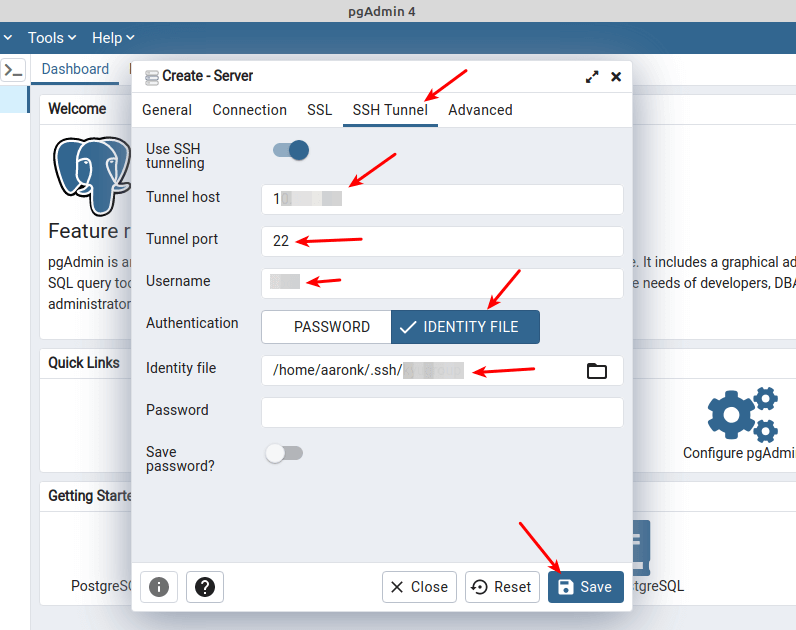Save the server configuration
Image resolution: width=796 pixels, height=630 pixels.
(586, 587)
